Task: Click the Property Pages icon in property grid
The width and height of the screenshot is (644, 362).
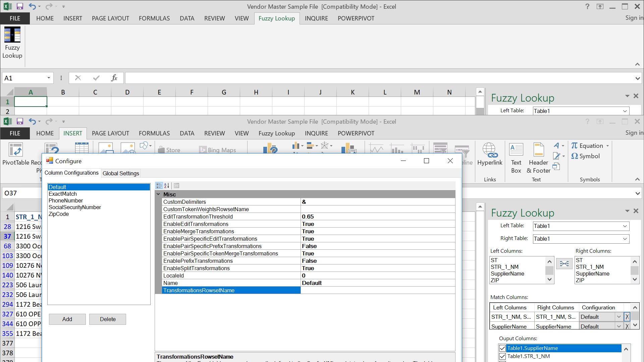Action: tap(177, 186)
